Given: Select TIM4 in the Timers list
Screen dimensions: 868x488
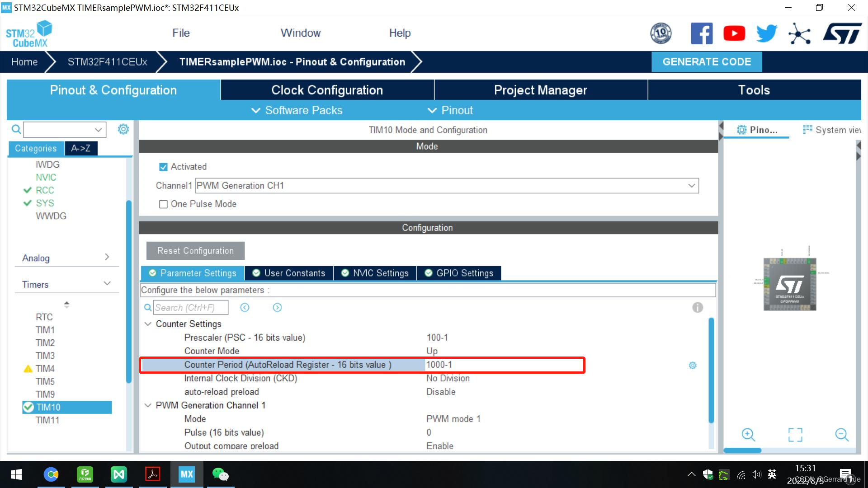Looking at the screenshot, I should pos(45,369).
